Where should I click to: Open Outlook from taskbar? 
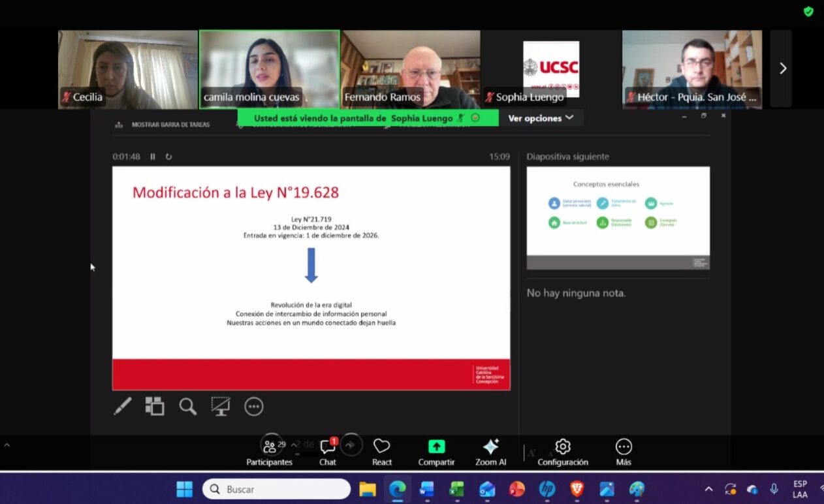click(x=486, y=489)
